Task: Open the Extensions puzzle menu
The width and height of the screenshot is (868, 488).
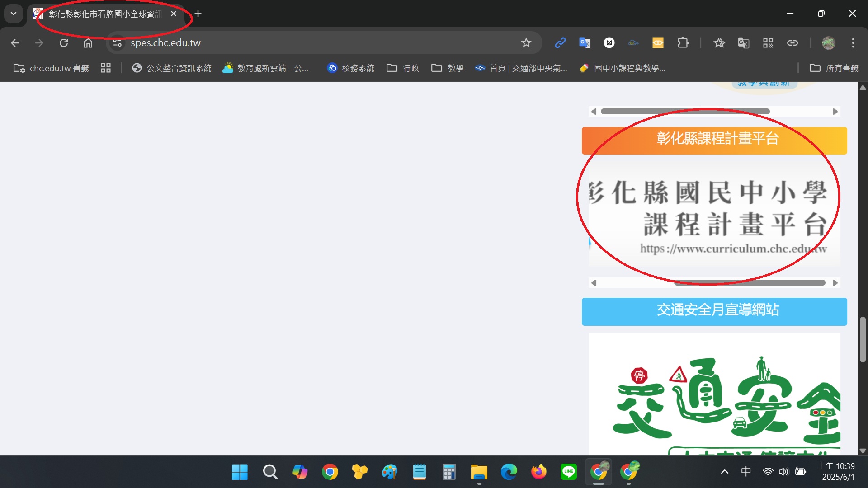Action: [683, 43]
